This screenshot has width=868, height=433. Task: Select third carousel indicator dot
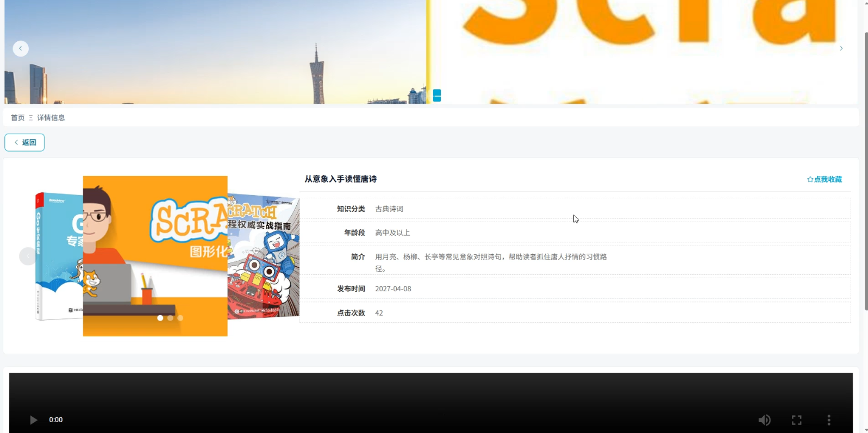click(180, 318)
